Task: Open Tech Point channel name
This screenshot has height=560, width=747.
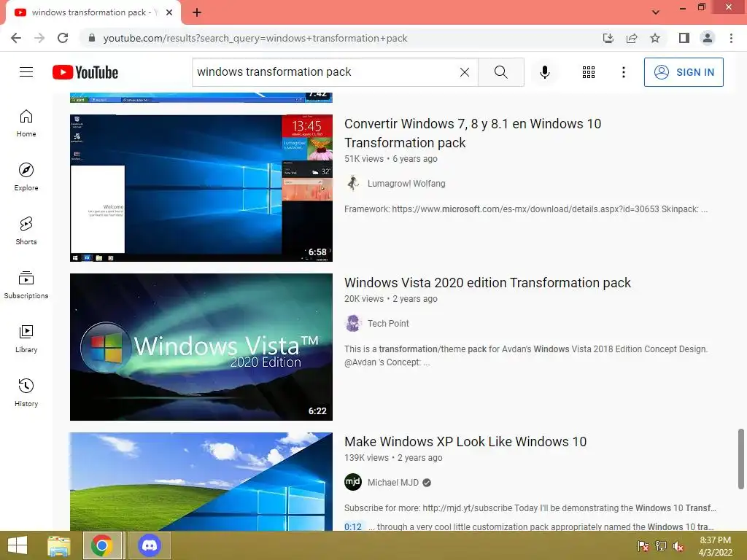Action: (388, 323)
